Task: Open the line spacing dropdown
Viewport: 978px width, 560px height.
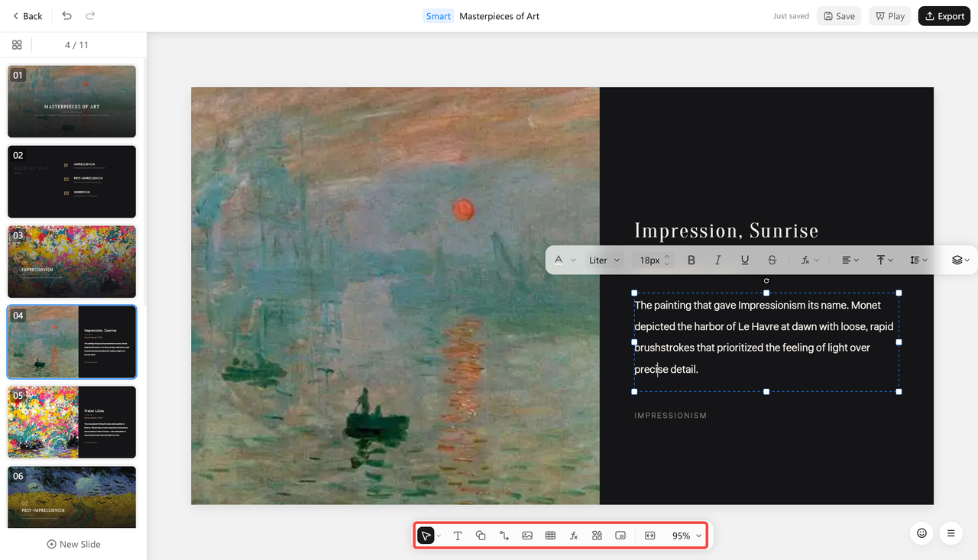Action: [918, 261]
